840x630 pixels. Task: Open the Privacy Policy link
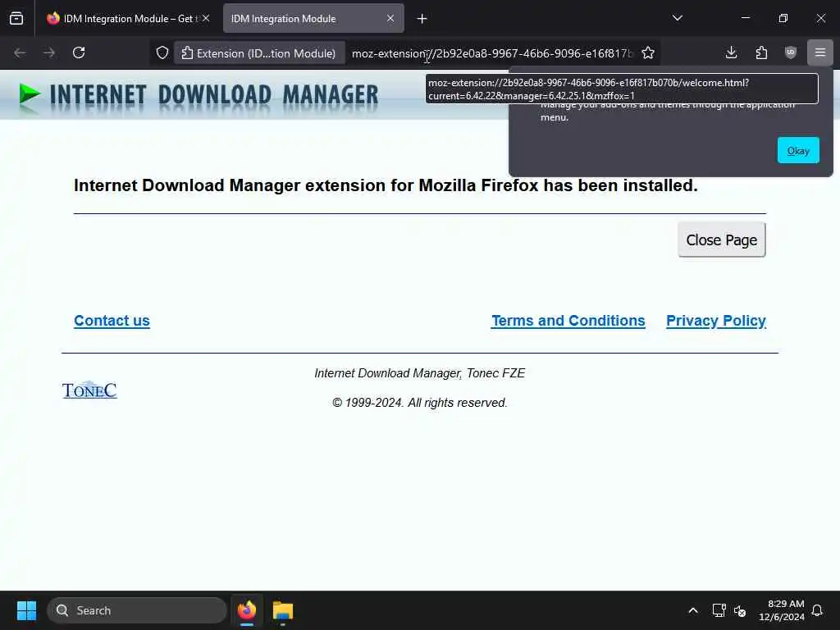(x=715, y=321)
